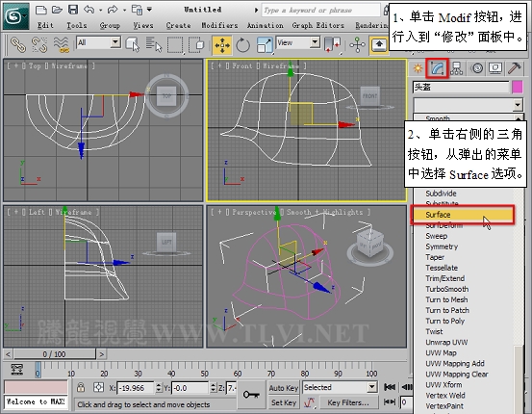
Task: Click Use Pivot Point Center tool
Action: (x=333, y=45)
